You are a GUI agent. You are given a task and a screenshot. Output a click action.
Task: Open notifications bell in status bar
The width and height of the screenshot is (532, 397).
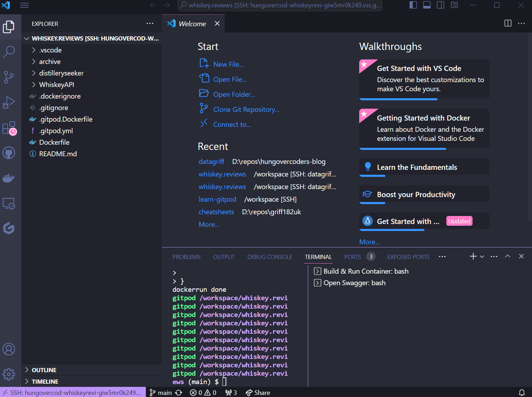click(x=522, y=392)
